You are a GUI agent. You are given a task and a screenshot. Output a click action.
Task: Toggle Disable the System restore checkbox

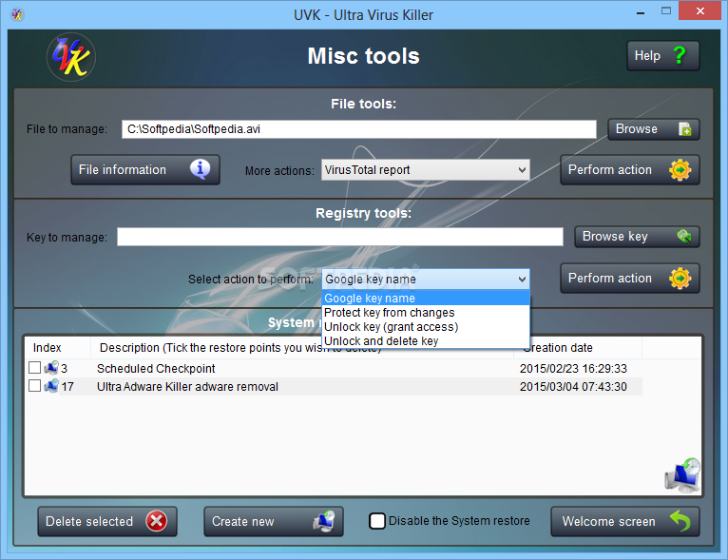376,521
